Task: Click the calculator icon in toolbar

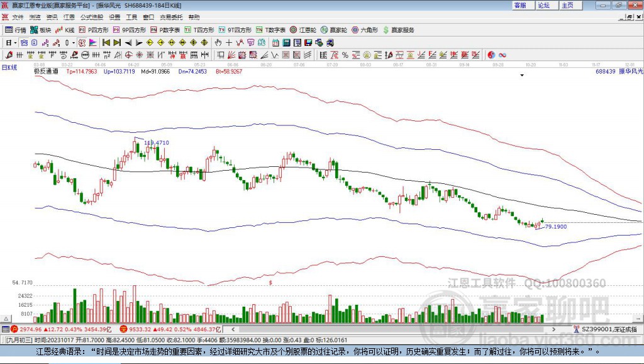Action: pyautogui.click(x=286, y=42)
